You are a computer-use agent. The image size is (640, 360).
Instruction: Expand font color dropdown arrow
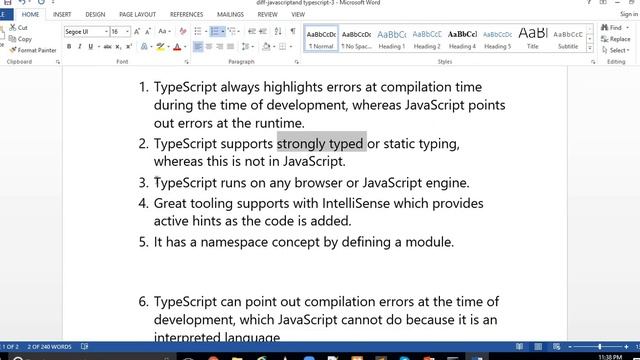point(185,47)
